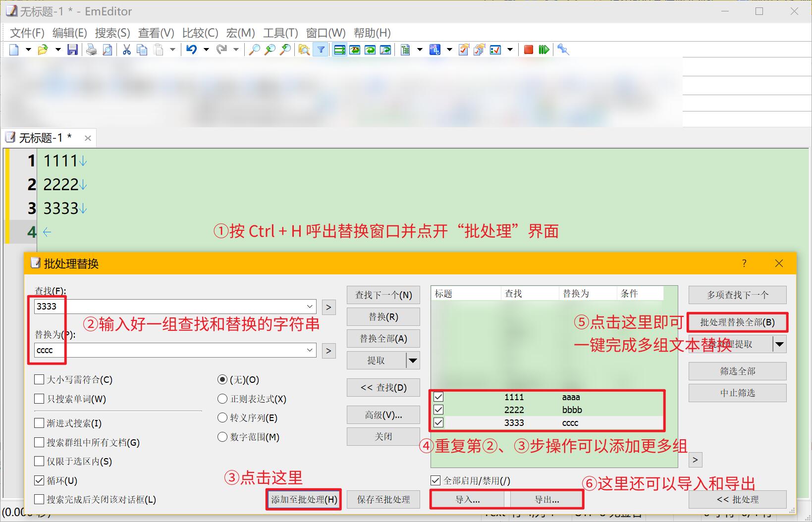Select the 正则表达式(X) radio button
The height and width of the screenshot is (522, 812).
[x=222, y=399]
